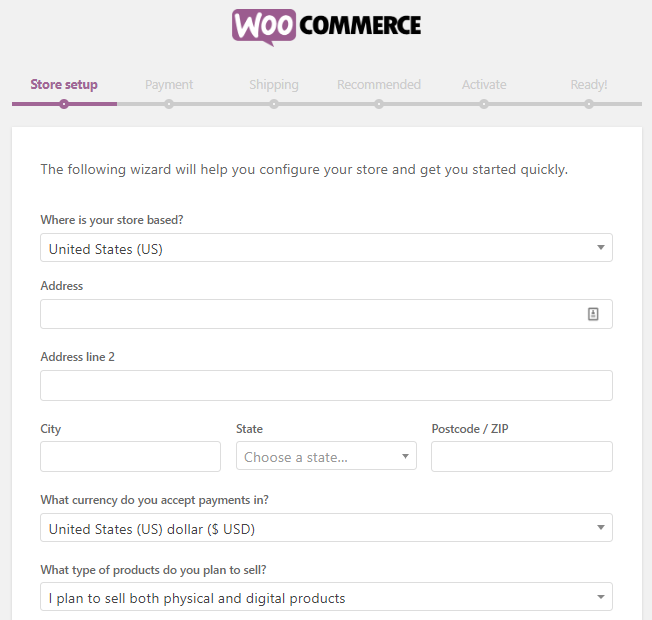Switch to the Payment step
This screenshot has height=620, width=652.
(x=169, y=85)
